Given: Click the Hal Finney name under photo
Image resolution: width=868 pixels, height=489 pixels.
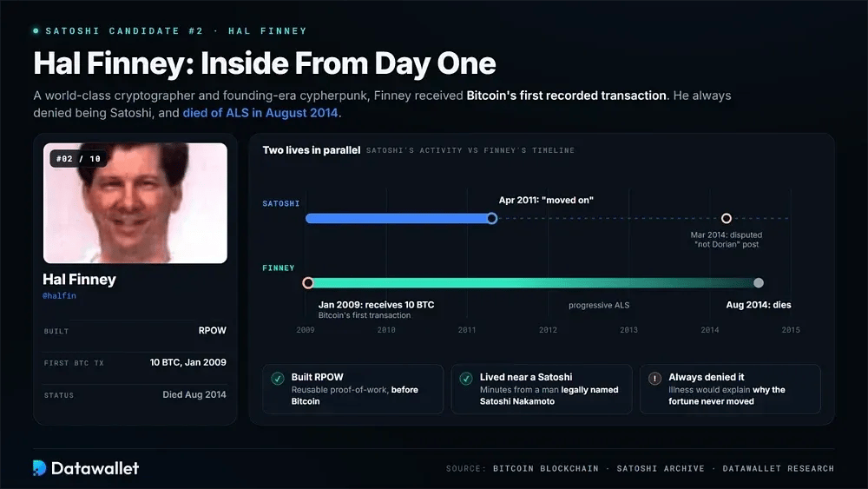Looking at the screenshot, I should pos(80,279).
